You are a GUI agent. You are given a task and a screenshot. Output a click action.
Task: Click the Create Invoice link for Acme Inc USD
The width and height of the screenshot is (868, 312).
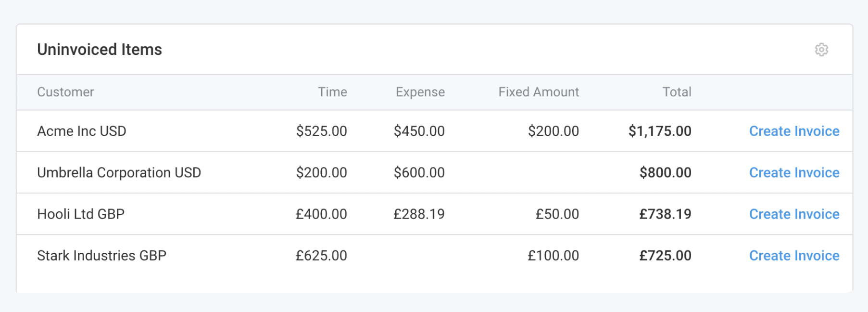[x=794, y=131]
